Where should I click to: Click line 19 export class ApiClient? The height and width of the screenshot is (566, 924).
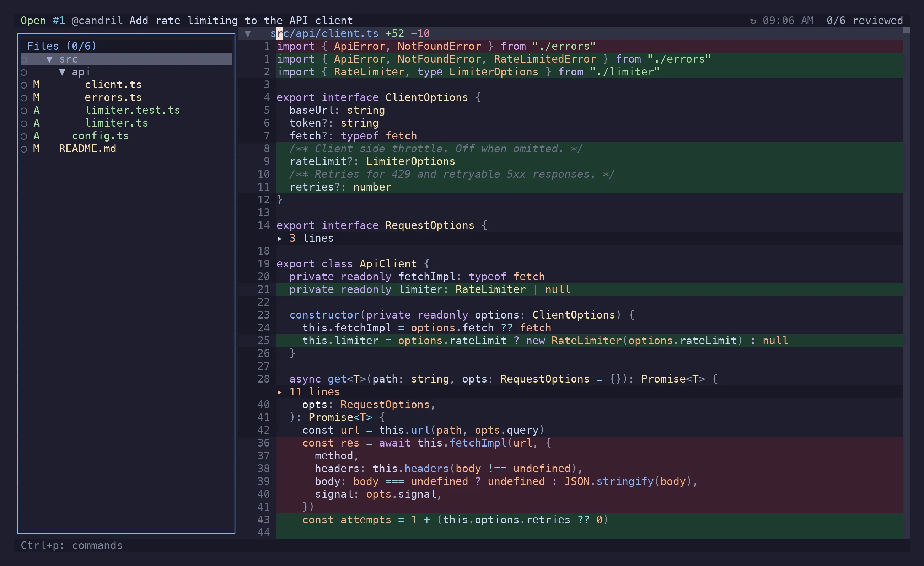(x=590, y=264)
